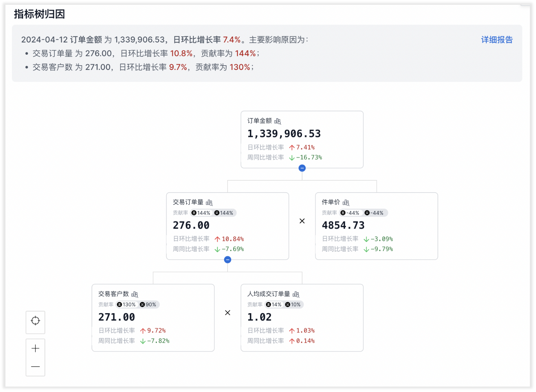Click the 144% additive contribution badge on 交易订单量

point(201,213)
